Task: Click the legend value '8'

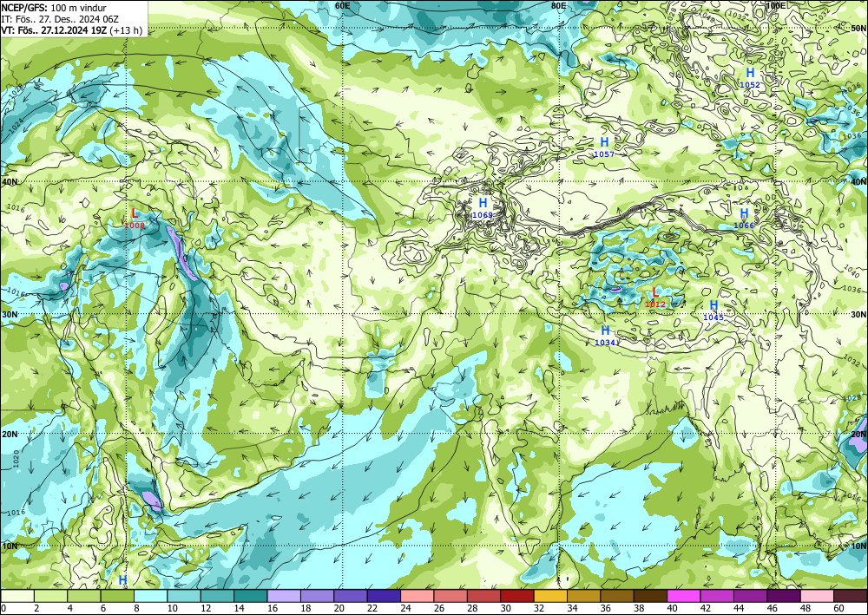Action: pyautogui.click(x=137, y=608)
